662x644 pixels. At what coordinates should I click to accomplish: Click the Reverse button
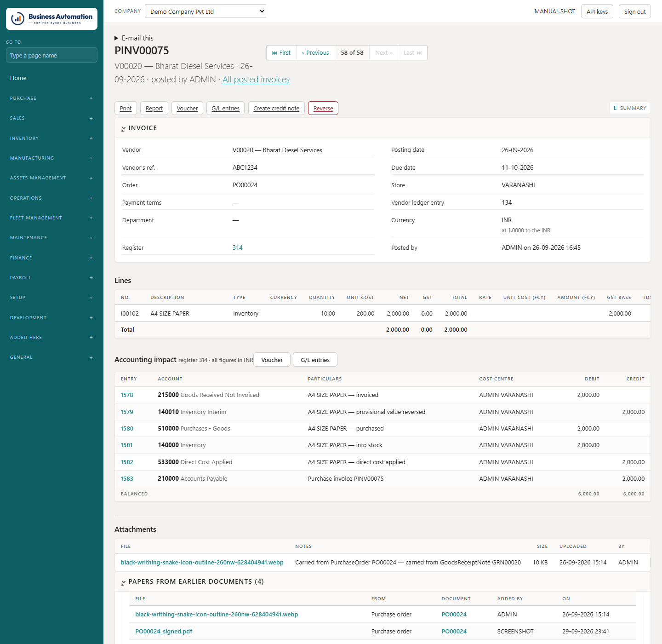[323, 109]
